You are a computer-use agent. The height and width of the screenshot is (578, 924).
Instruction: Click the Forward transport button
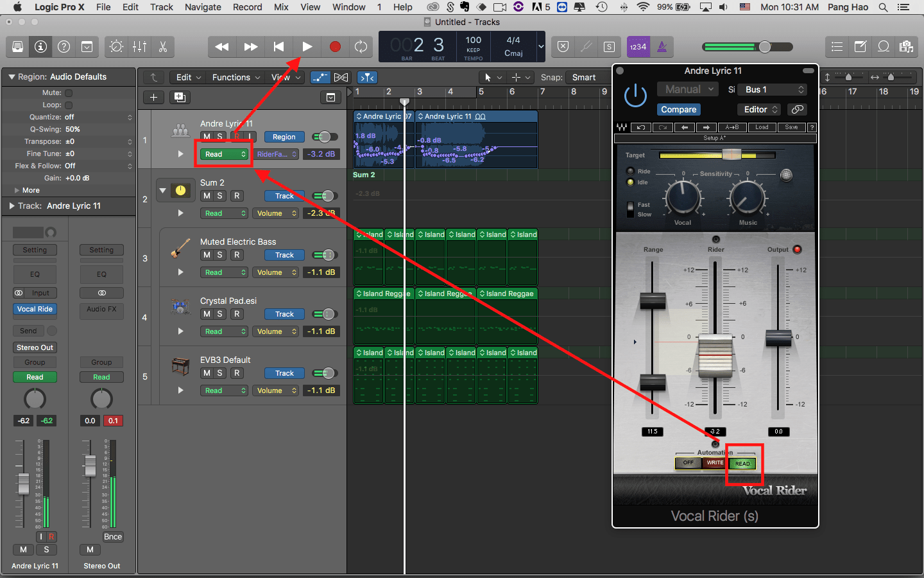(x=250, y=47)
